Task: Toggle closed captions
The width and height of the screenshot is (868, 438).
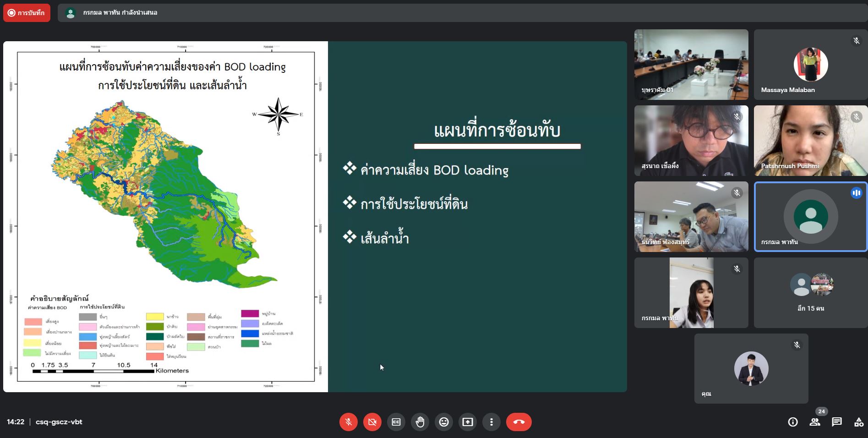Action: point(396,422)
